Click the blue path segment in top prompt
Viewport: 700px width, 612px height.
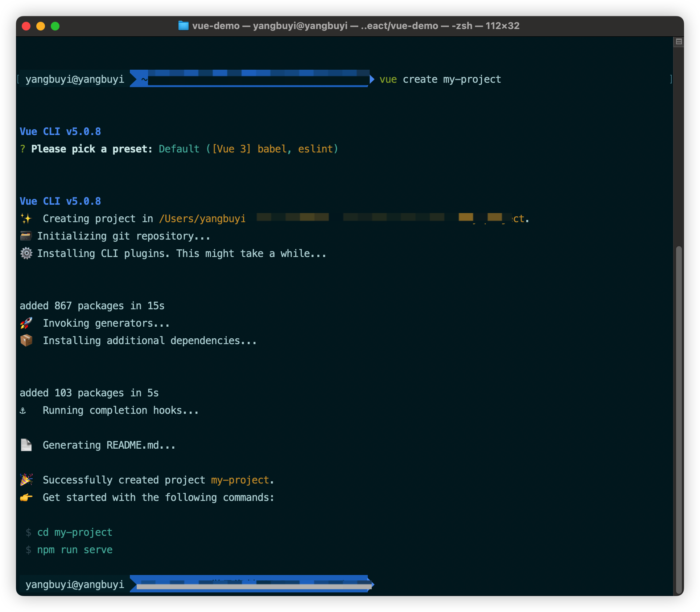point(252,78)
